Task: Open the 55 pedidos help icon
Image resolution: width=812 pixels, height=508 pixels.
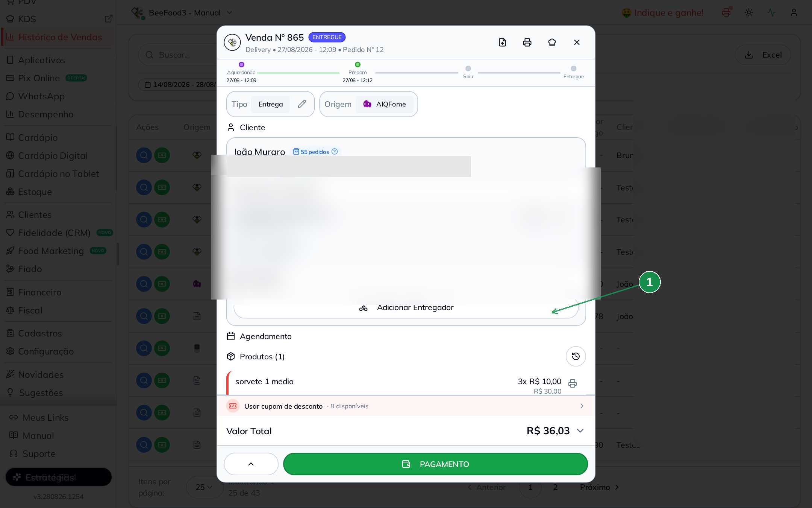Action: pyautogui.click(x=335, y=152)
